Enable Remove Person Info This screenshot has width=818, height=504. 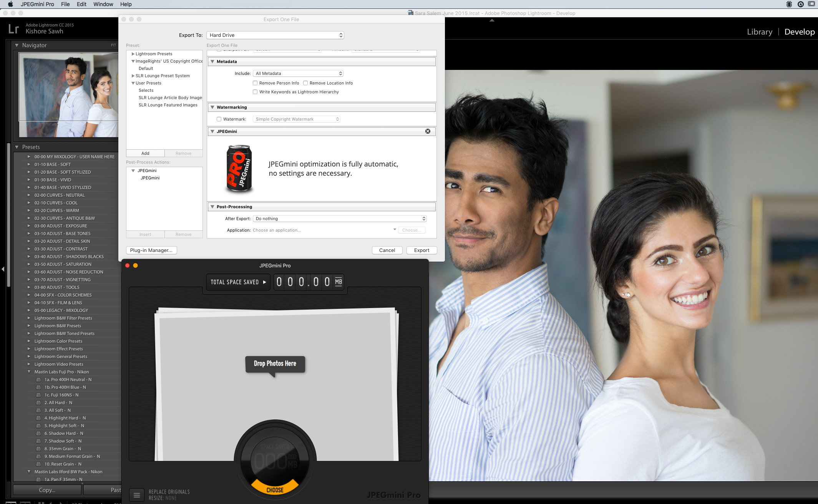pyautogui.click(x=255, y=83)
